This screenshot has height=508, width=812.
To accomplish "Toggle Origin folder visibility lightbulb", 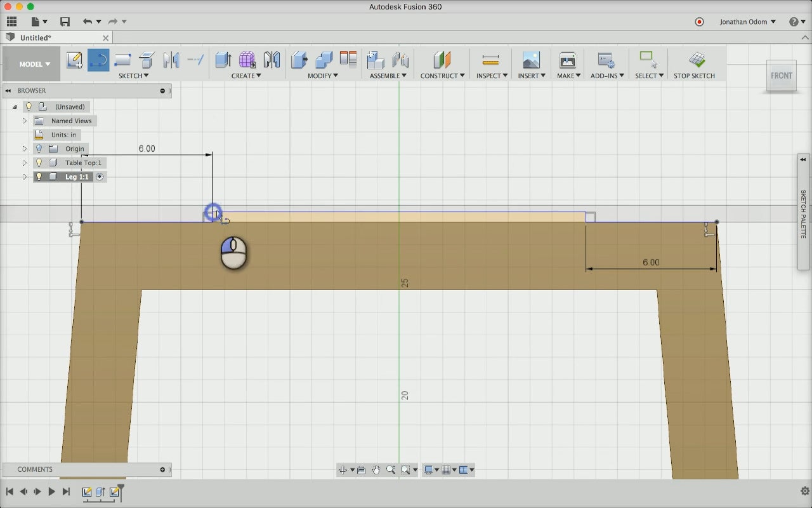I will pyautogui.click(x=39, y=149).
